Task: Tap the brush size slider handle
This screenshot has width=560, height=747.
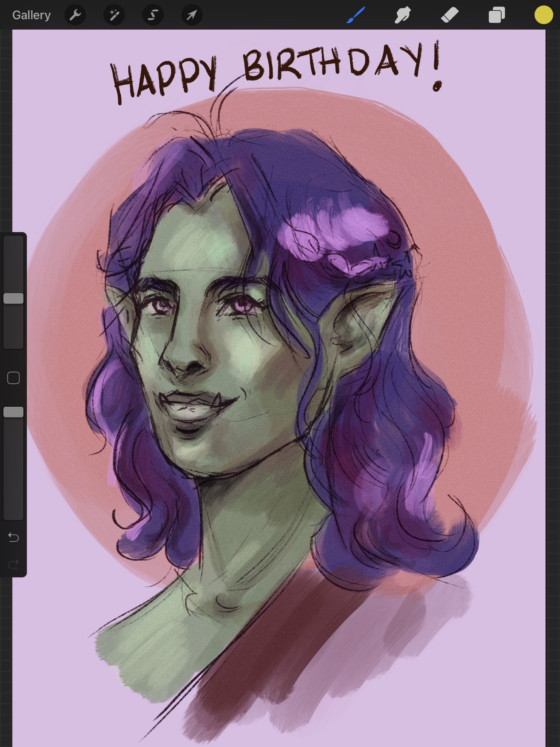Action: pos(13,298)
